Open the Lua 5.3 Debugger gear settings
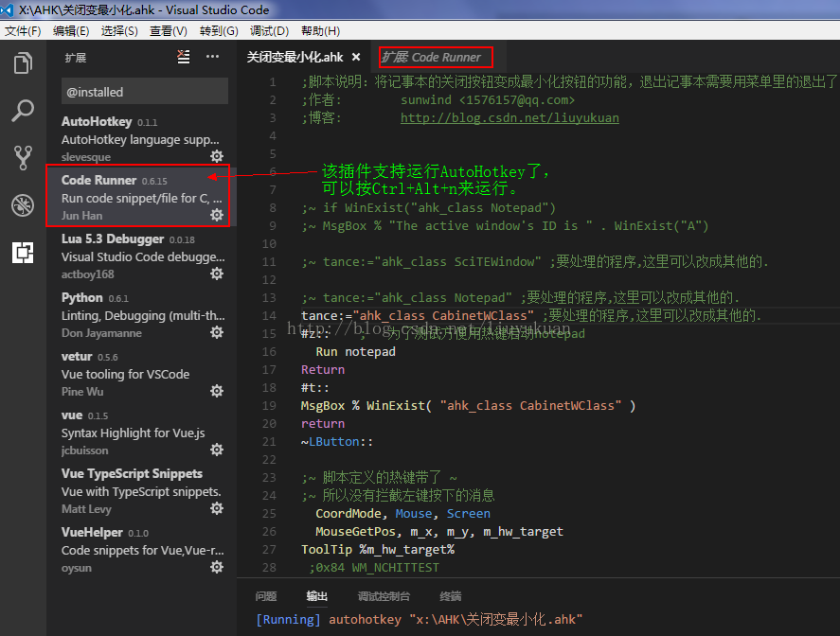 click(217, 274)
